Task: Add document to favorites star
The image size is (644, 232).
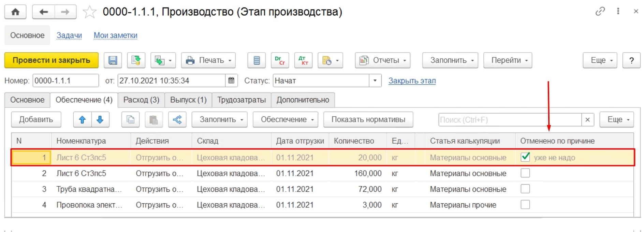Action: [x=89, y=12]
